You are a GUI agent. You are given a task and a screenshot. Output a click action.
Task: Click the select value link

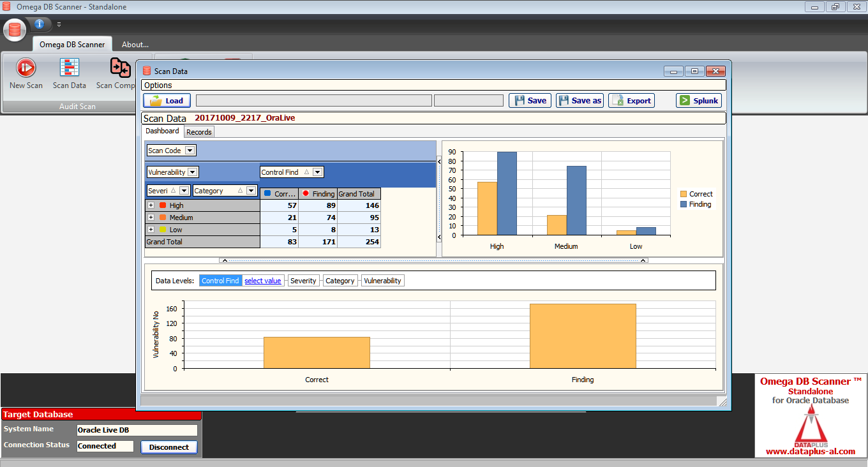coord(263,281)
